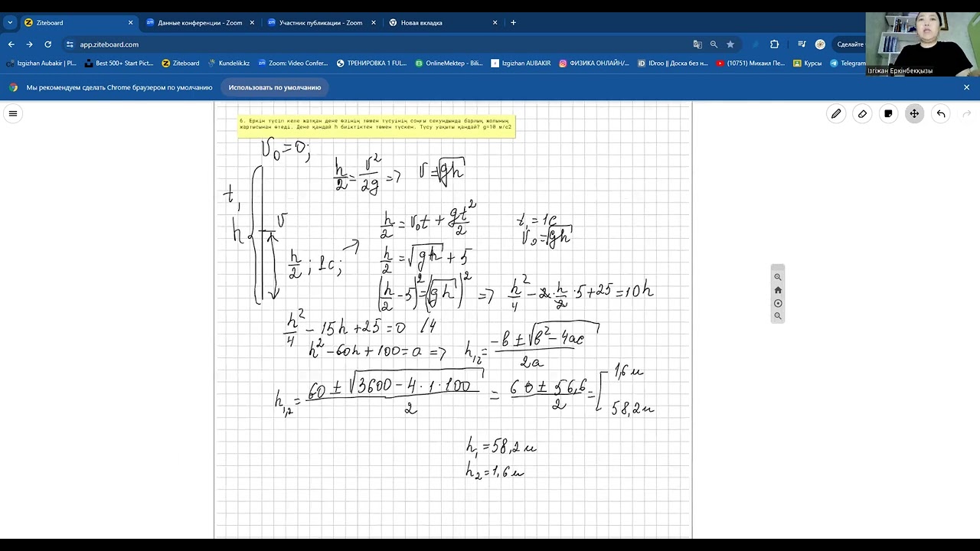Open the Курсы bookmark
The height and width of the screenshot is (551, 980).
tap(808, 64)
